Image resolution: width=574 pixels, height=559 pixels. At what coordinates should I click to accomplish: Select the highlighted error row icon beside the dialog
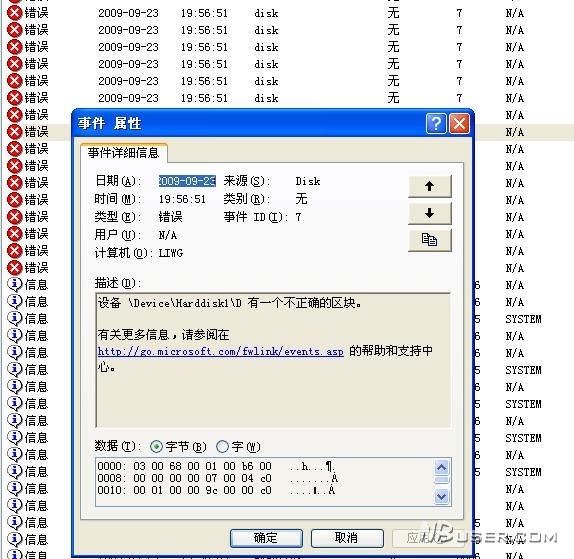click(x=15, y=132)
